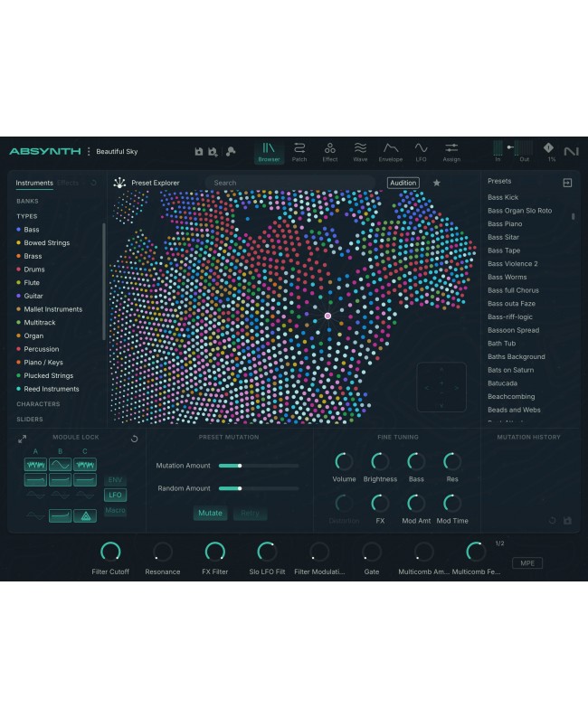
Task: Adjust the Random Amount slider
Action: pos(259,488)
